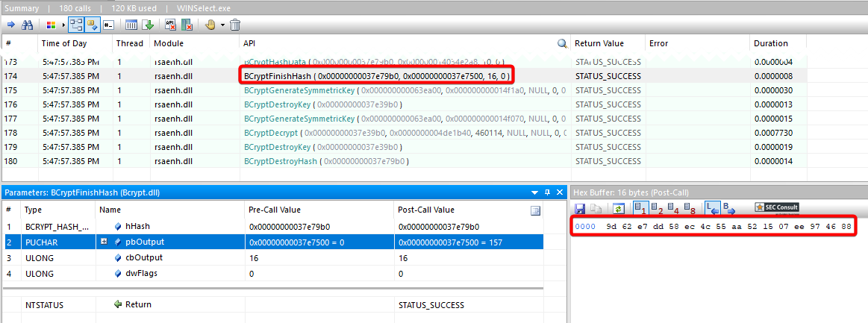
Task: Expand the pbOutput parameter tree node
Action: (104, 242)
